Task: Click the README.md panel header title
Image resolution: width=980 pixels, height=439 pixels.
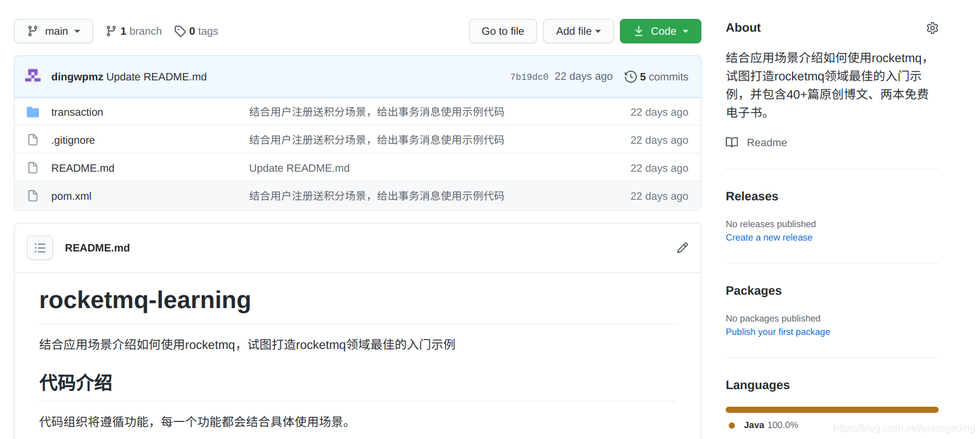Action: [x=97, y=248]
